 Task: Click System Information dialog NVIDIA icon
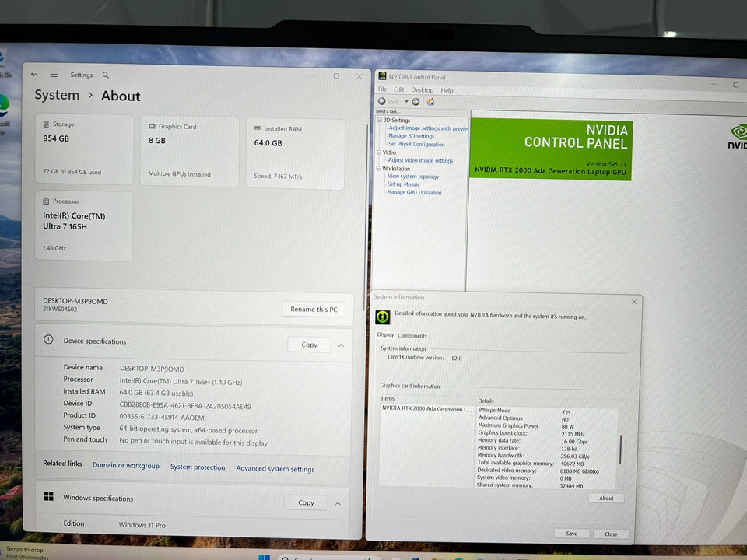coord(383,317)
